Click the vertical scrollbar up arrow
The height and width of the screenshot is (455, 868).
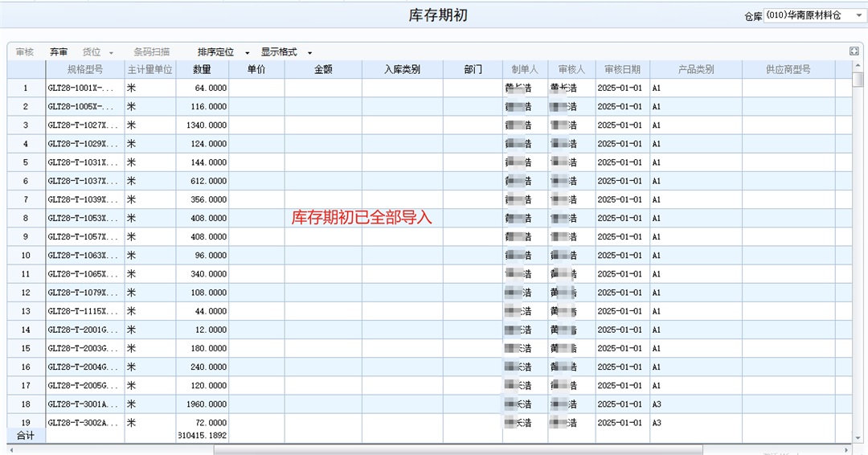click(x=858, y=65)
